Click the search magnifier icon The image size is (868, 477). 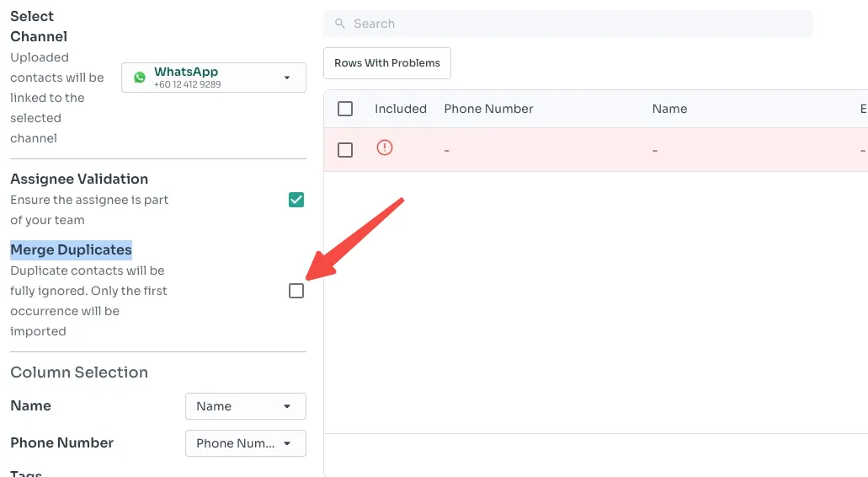click(x=339, y=24)
